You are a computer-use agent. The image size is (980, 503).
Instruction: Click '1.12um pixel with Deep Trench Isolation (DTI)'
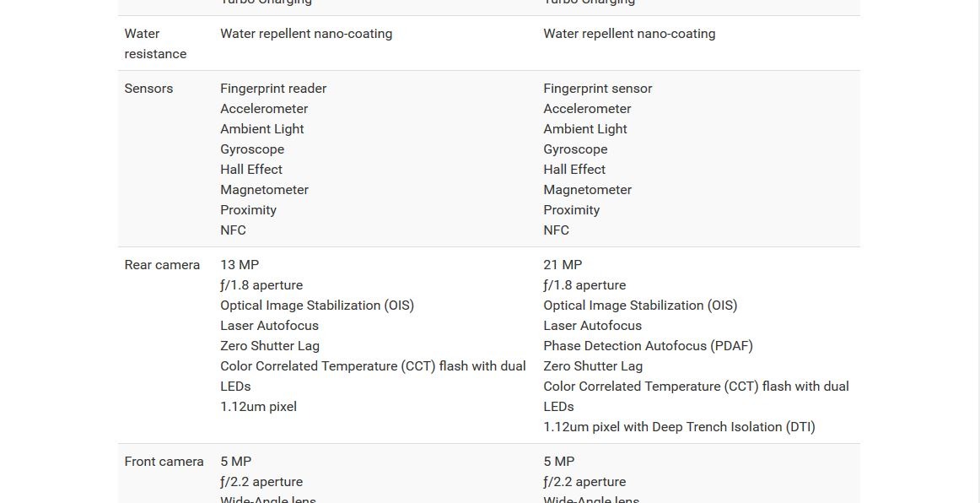click(x=680, y=427)
